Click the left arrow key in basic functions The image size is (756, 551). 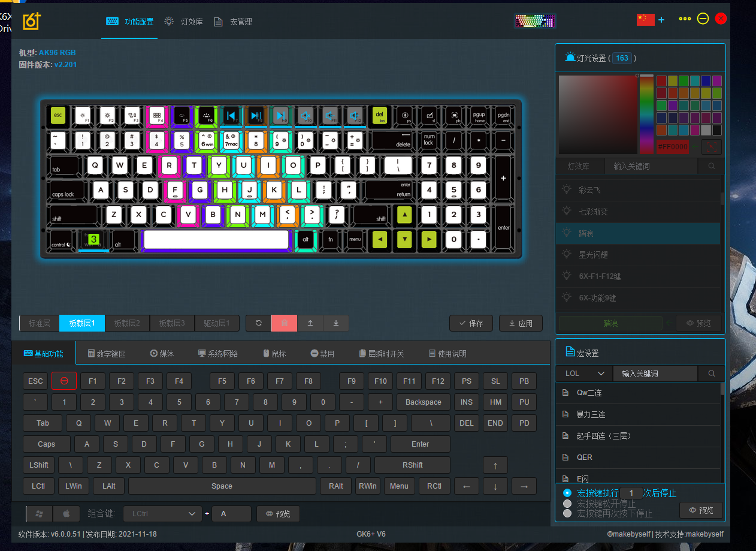pos(467,486)
